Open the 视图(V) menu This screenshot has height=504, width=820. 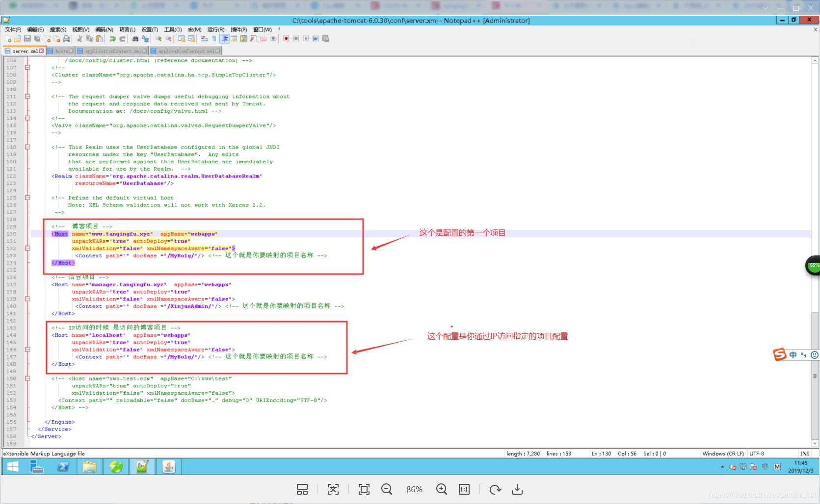click(81, 29)
